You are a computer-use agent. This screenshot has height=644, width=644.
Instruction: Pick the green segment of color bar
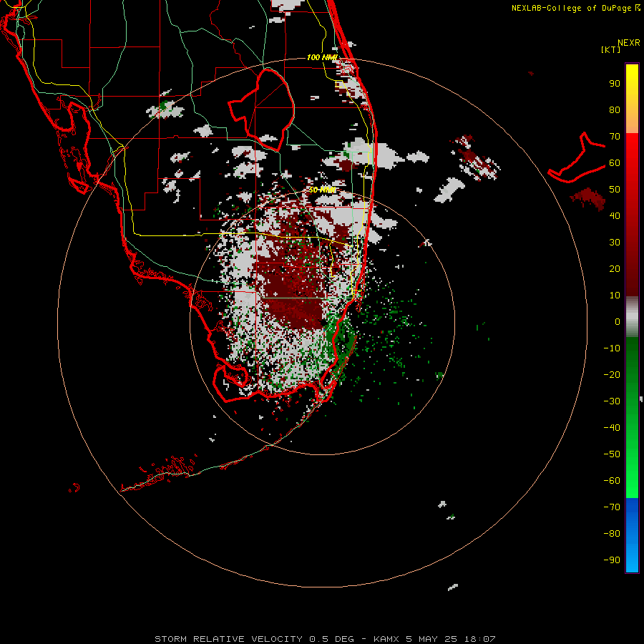coord(632,417)
